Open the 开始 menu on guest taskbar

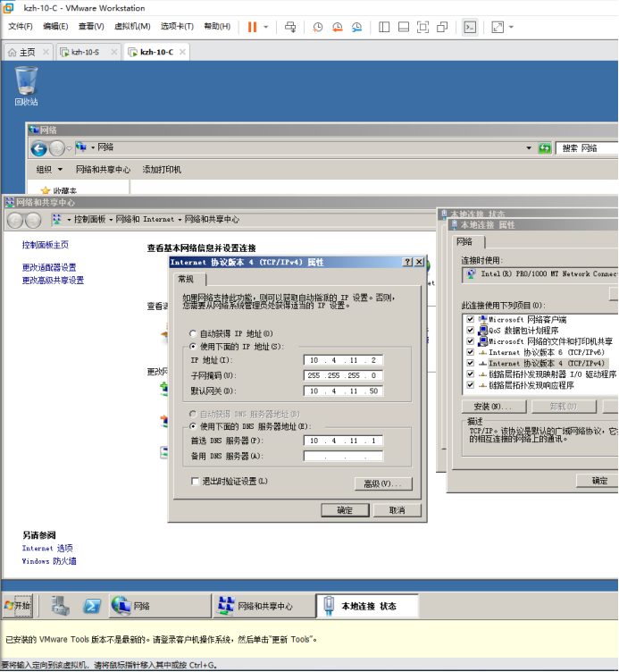tap(18, 606)
